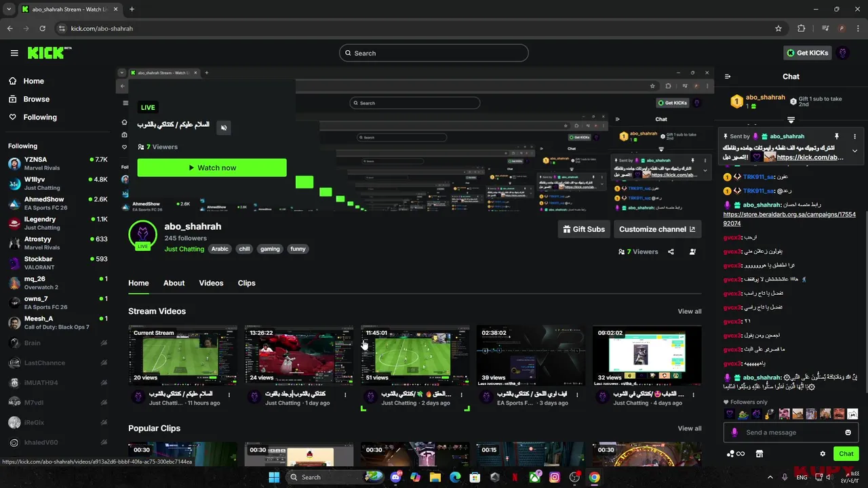Insert the purple heart emote from quick bar
The height and width of the screenshot is (488, 868).
730,413
